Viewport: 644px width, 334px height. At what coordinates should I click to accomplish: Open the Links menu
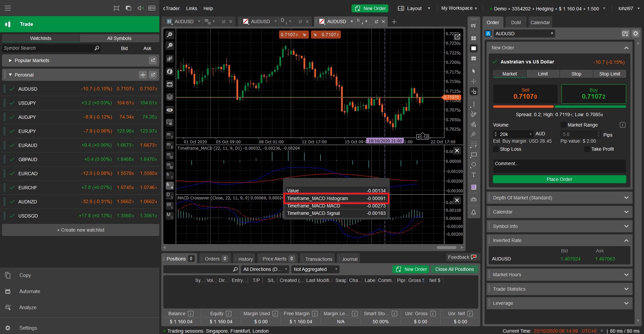point(192,8)
